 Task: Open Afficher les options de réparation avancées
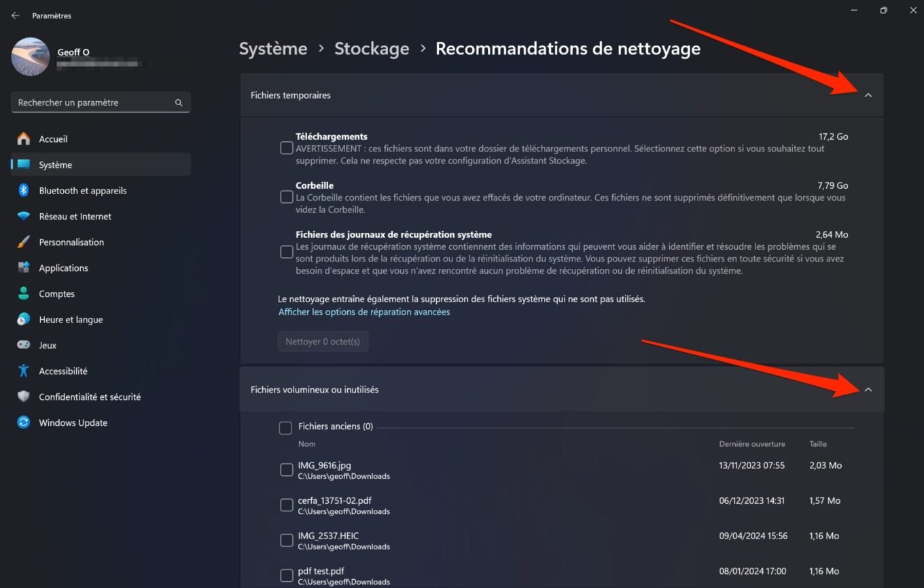(364, 312)
